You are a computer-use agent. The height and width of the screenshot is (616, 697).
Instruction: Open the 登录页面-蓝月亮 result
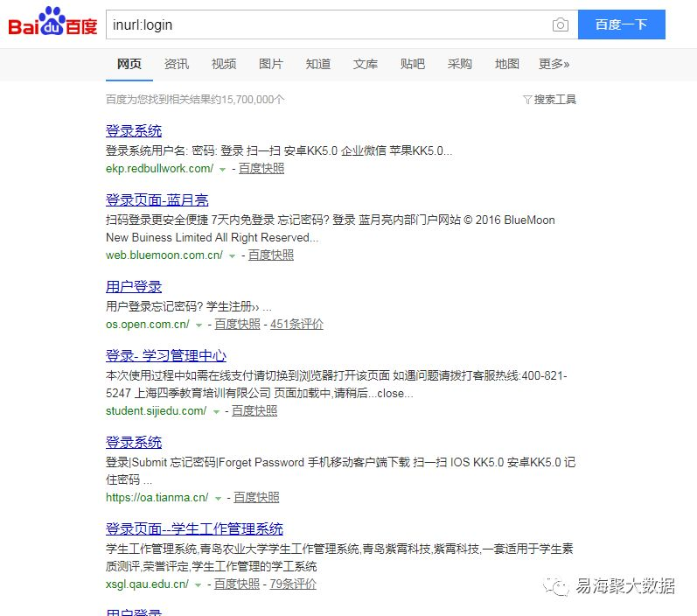[x=157, y=199]
